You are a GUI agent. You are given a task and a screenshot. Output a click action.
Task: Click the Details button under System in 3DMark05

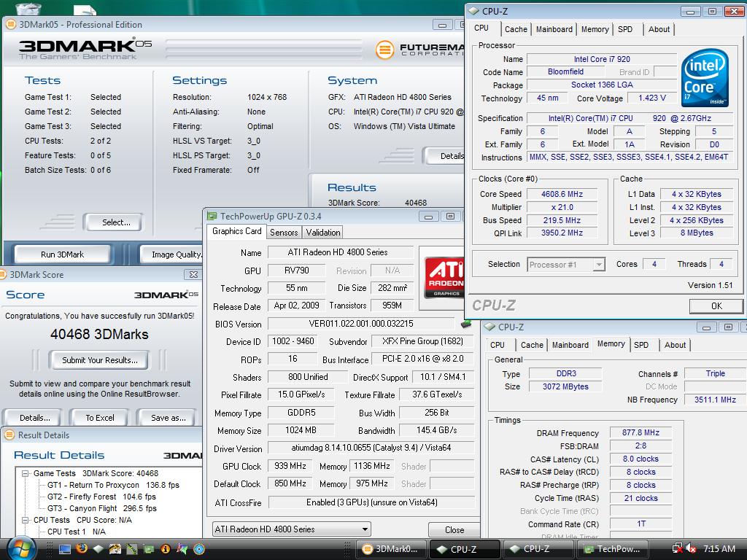click(x=446, y=156)
